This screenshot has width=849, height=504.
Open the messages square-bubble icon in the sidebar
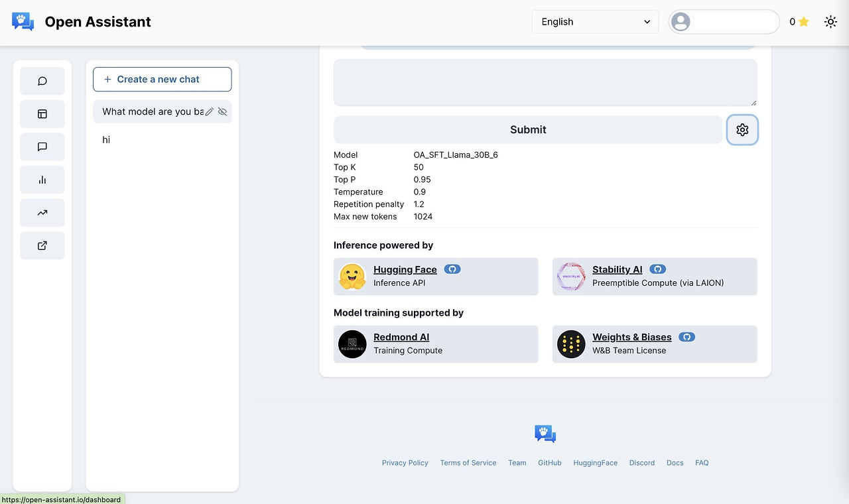point(42,147)
